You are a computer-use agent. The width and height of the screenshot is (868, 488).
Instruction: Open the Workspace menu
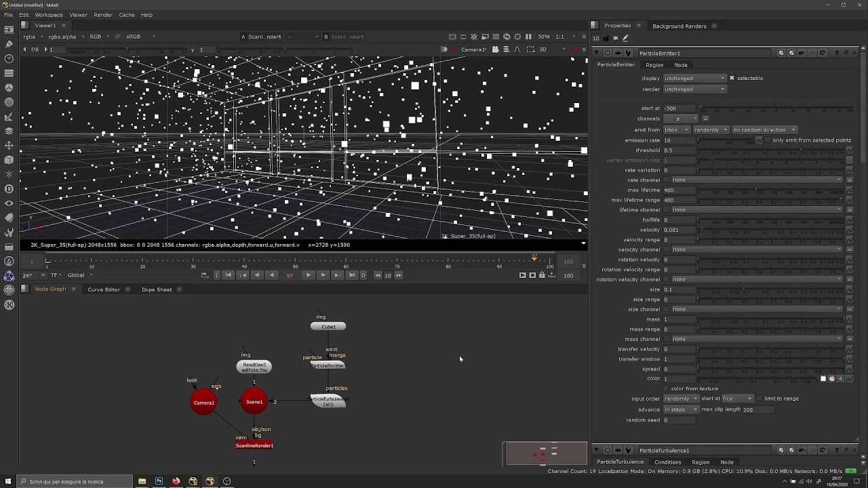click(49, 15)
